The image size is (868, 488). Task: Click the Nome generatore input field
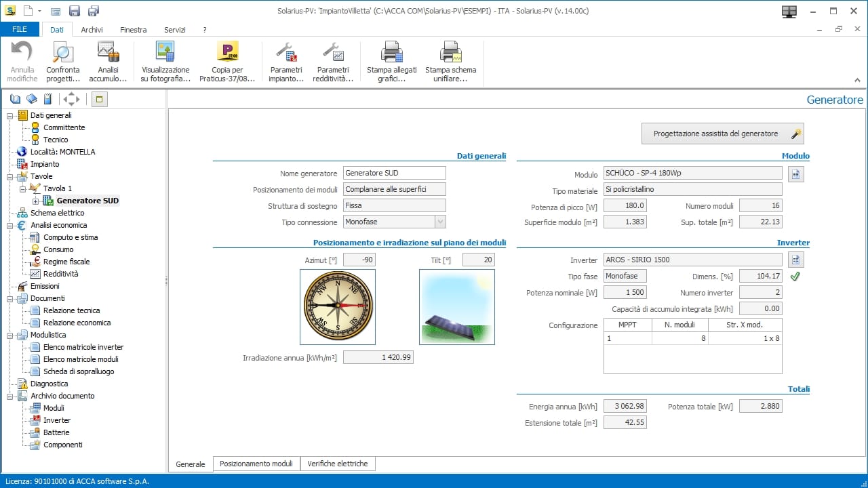click(395, 173)
